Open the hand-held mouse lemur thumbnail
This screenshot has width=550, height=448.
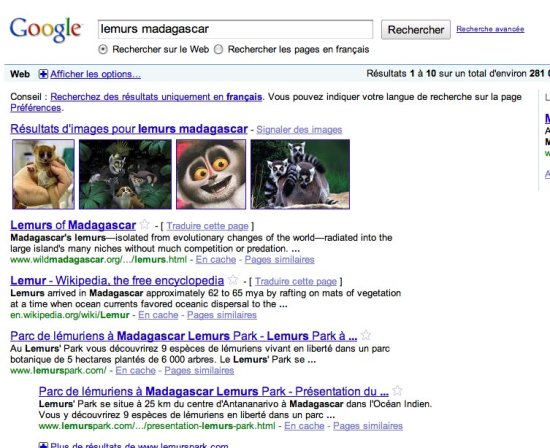pos(43,174)
